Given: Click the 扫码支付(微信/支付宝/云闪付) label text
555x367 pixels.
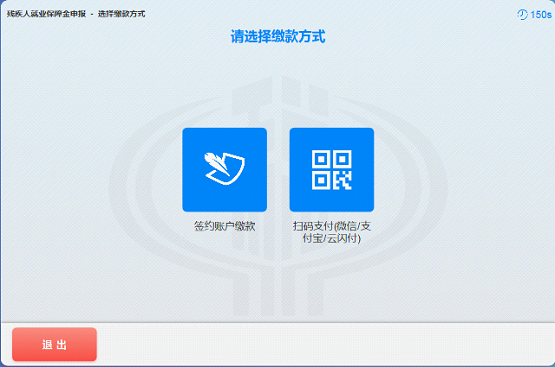Looking at the screenshot, I should point(332,232).
